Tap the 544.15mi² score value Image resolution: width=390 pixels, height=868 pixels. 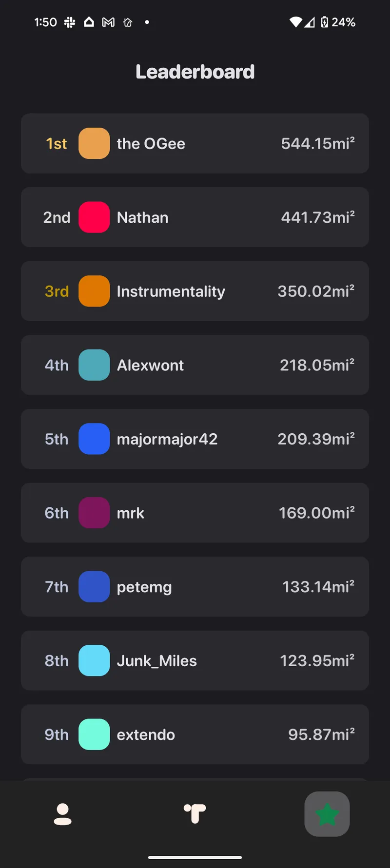[x=317, y=144]
